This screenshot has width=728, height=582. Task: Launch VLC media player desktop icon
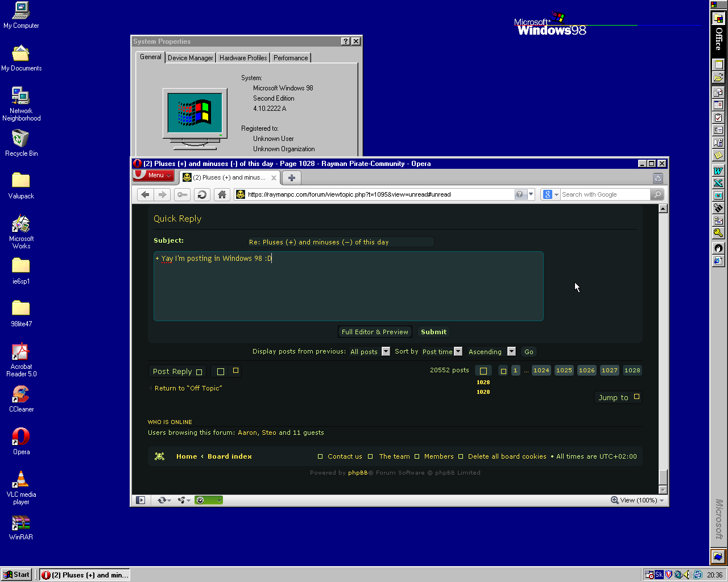(x=21, y=488)
